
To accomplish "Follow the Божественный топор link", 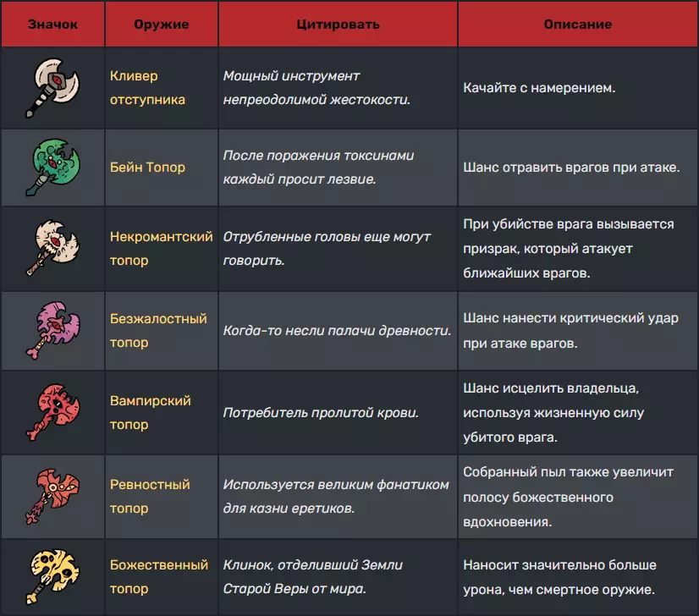I will click(159, 577).
